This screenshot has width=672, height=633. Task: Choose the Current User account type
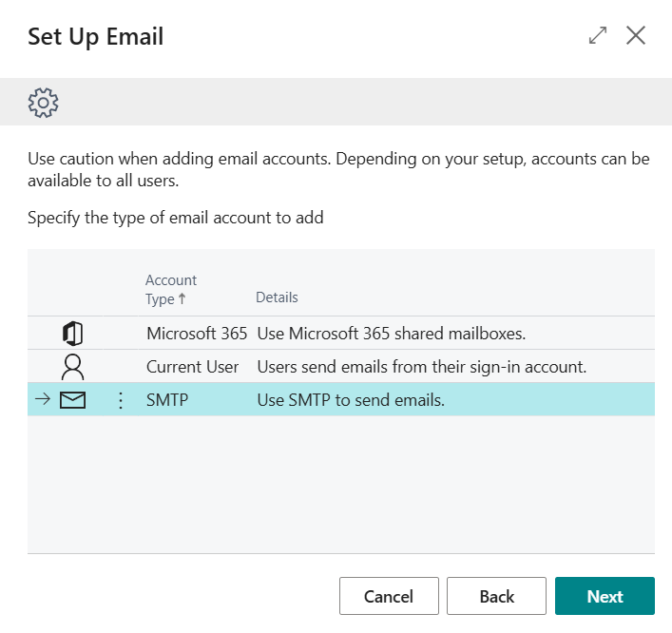pyautogui.click(x=192, y=367)
